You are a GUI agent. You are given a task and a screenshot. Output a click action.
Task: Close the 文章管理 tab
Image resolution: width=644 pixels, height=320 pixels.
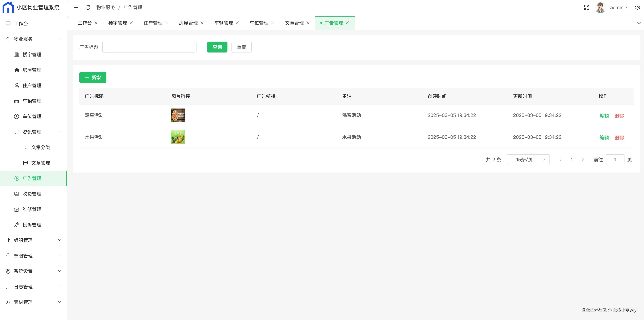308,23
